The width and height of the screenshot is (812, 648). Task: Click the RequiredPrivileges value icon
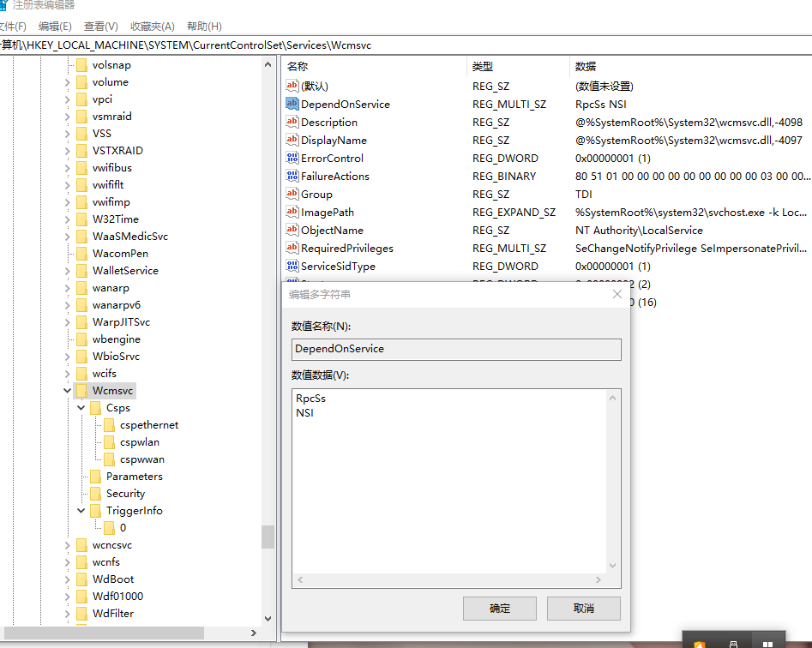pos(292,248)
